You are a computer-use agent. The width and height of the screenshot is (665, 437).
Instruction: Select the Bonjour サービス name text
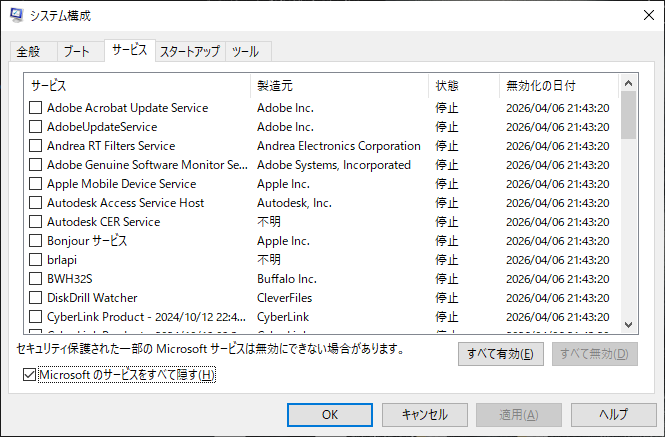[x=87, y=241]
